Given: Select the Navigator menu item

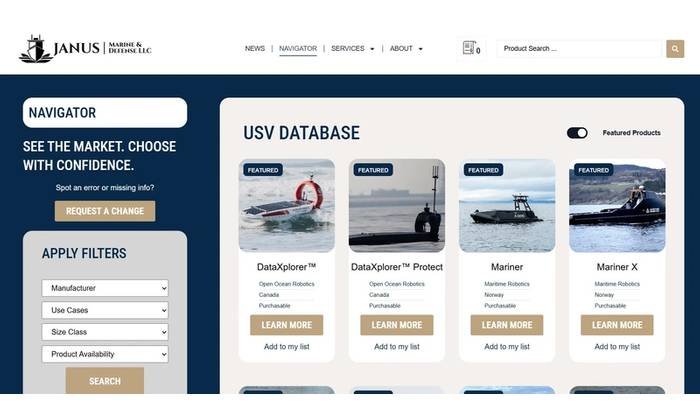Looking at the screenshot, I should pyautogui.click(x=298, y=48).
